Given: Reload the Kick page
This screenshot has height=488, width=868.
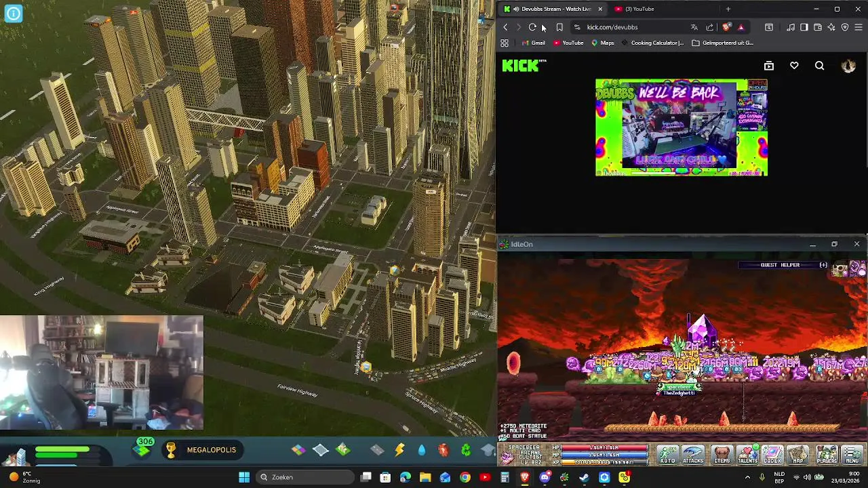Looking at the screenshot, I should (532, 27).
